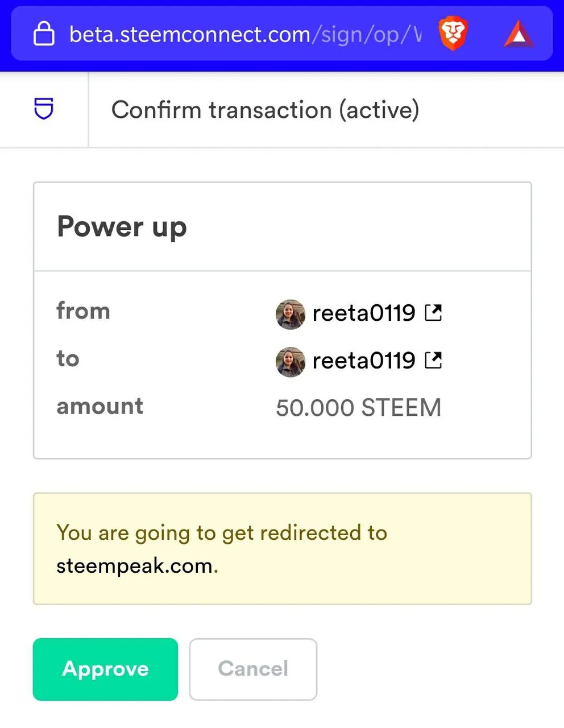Click the 50.000 STEEM amount value
The width and height of the screenshot is (564, 728).
358,408
